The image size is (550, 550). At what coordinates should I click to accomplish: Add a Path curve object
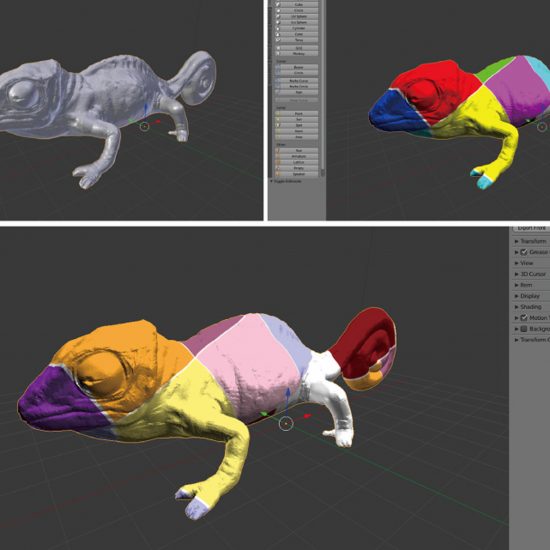click(297, 92)
